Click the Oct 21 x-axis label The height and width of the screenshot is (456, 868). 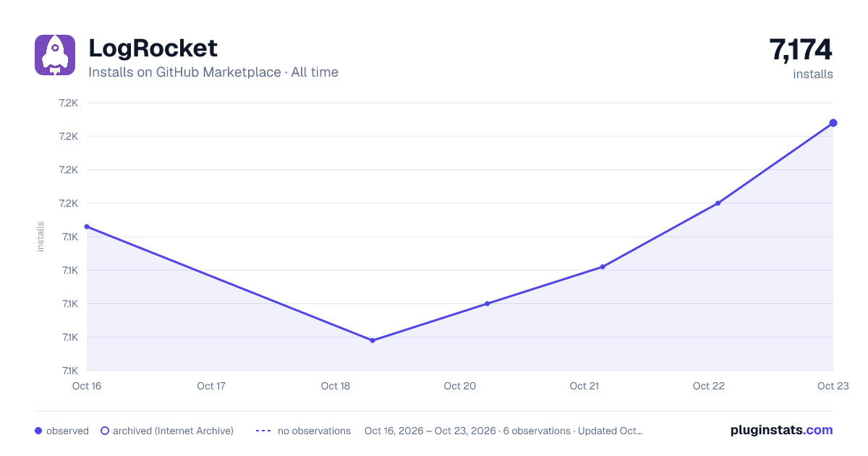(x=584, y=386)
